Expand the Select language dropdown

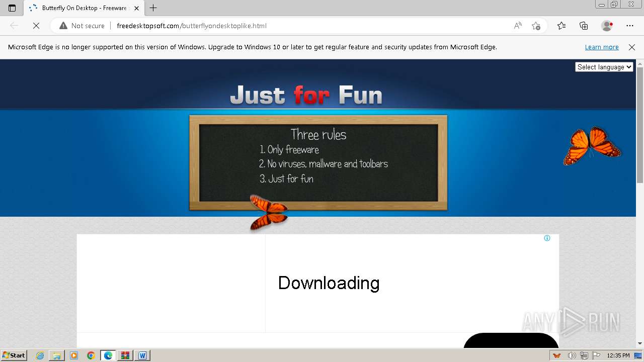604,67
